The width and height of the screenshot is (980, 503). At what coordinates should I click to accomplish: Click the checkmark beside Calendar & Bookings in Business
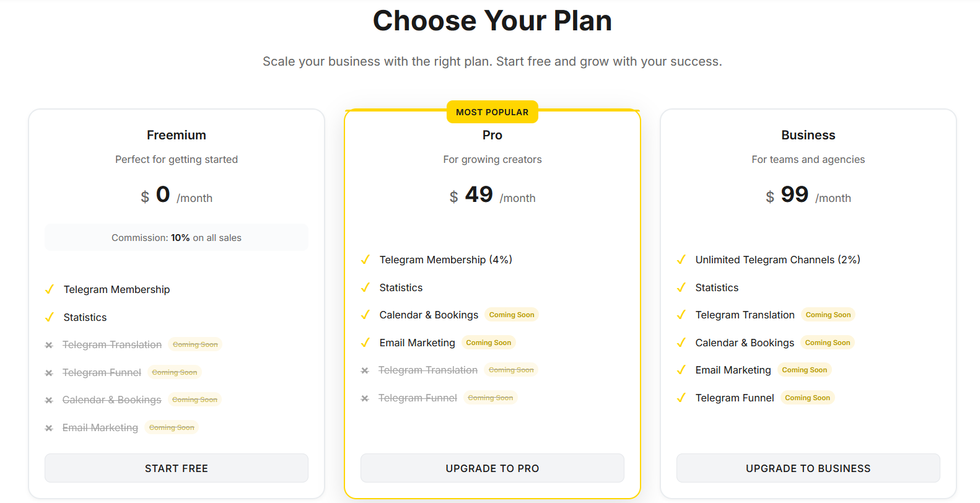coord(681,342)
